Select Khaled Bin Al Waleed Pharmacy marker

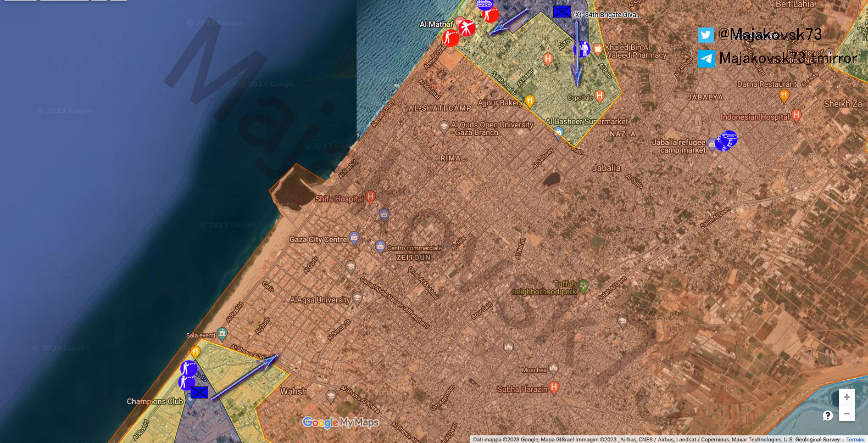(x=598, y=51)
